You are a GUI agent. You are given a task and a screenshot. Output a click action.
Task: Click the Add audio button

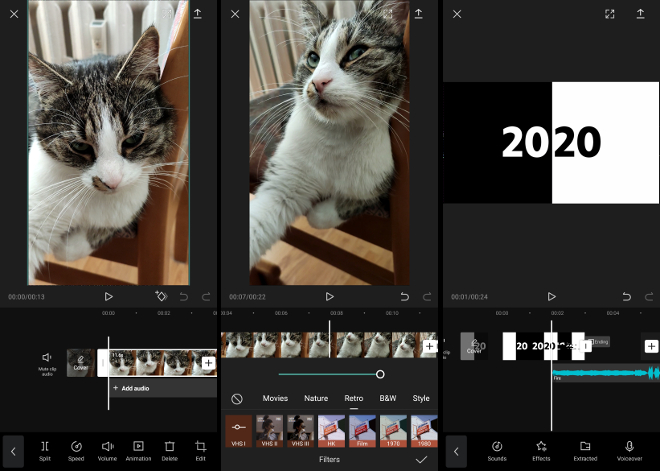point(133,388)
